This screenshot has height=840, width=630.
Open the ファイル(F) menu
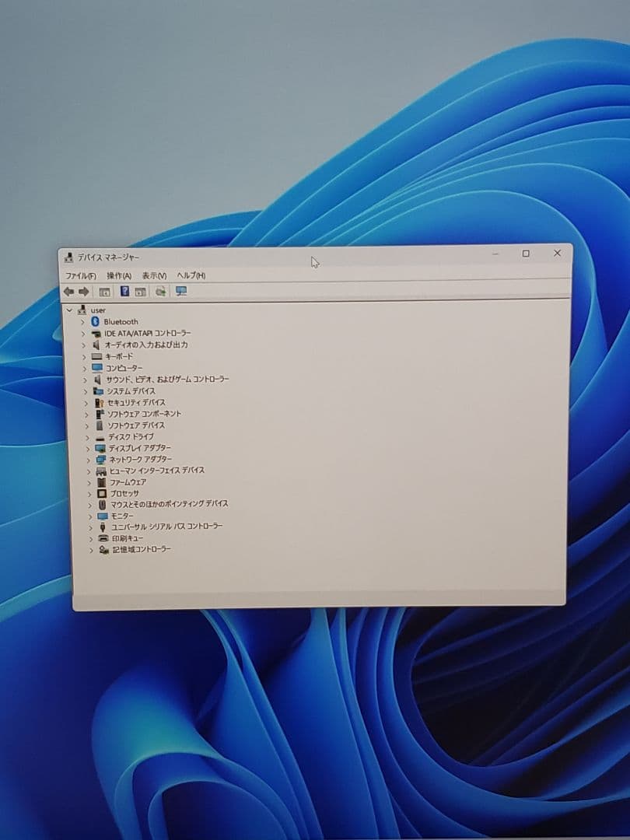point(79,275)
